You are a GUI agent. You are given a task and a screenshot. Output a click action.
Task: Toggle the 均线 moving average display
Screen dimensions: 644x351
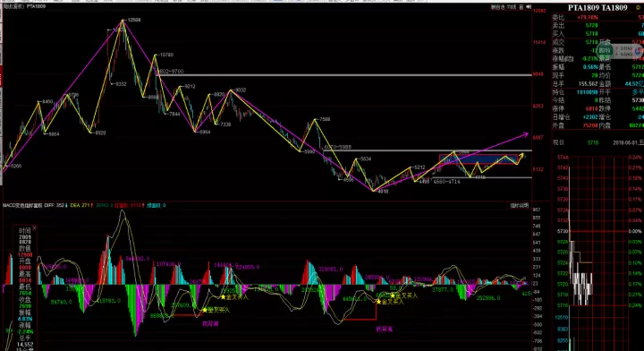[511, 7]
